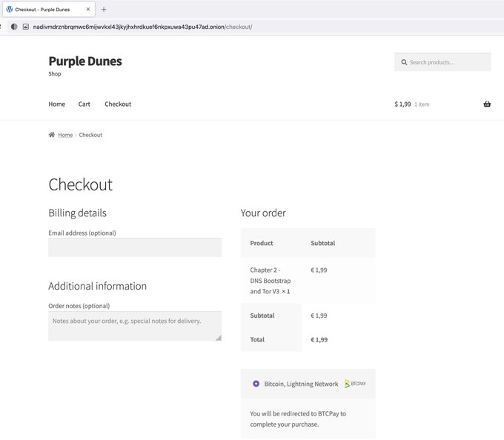
Task: Open the Cart navigation menu item
Action: (84, 104)
